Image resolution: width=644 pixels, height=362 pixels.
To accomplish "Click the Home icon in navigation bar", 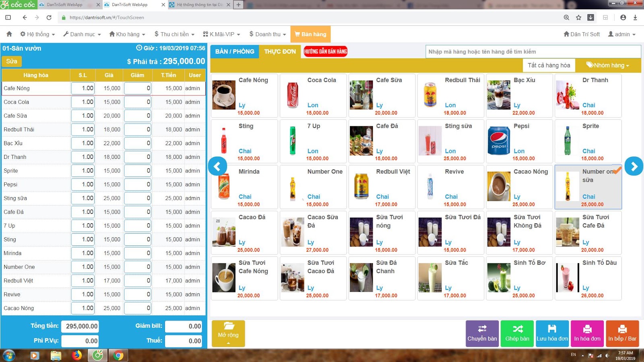I will coord(9,34).
